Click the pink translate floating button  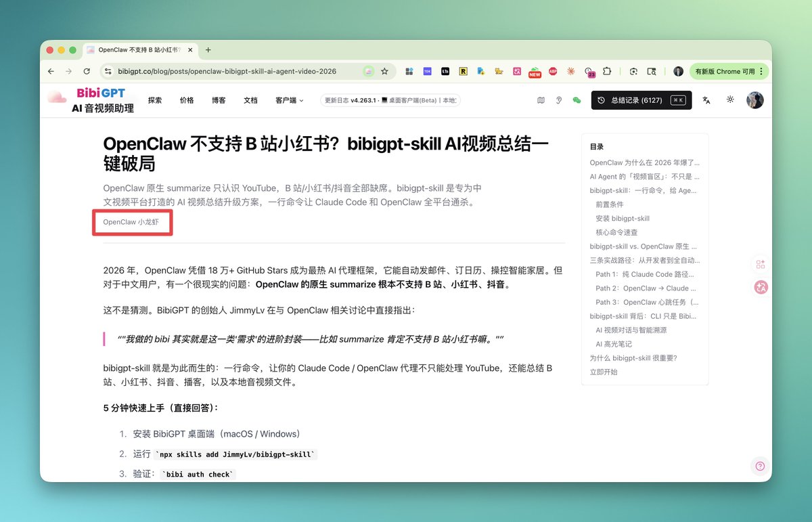(761, 287)
